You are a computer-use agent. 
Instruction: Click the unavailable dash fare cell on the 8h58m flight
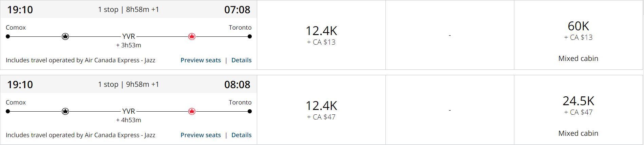(x=450, y=35)
